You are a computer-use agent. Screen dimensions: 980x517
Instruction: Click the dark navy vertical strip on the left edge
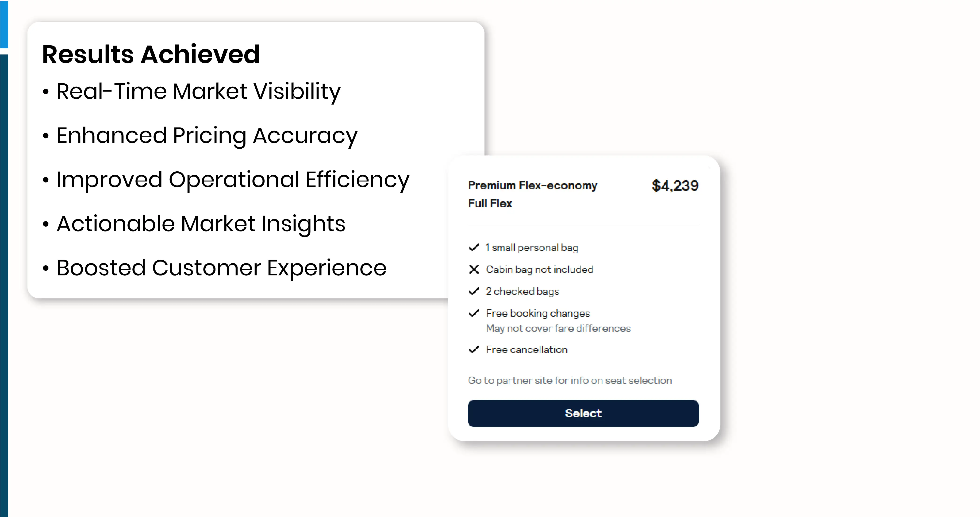(x=4, y=285)
